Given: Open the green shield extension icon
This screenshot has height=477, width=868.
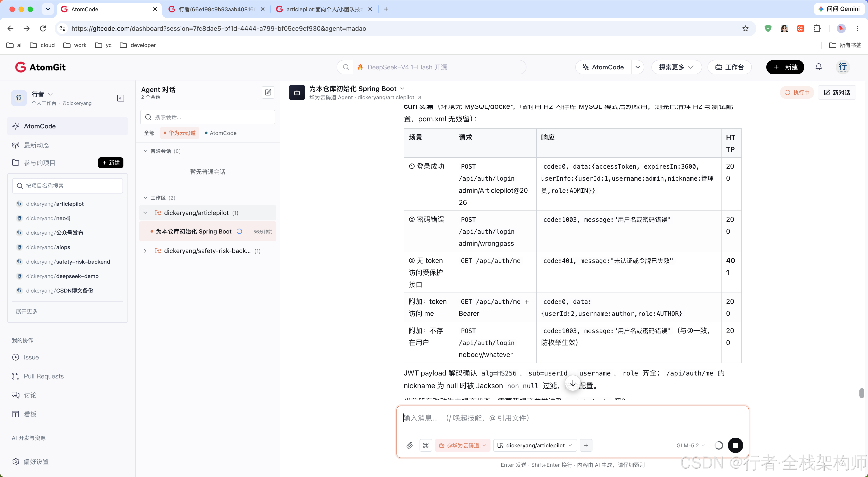Looking at the screenshot, I should point(768,28).
